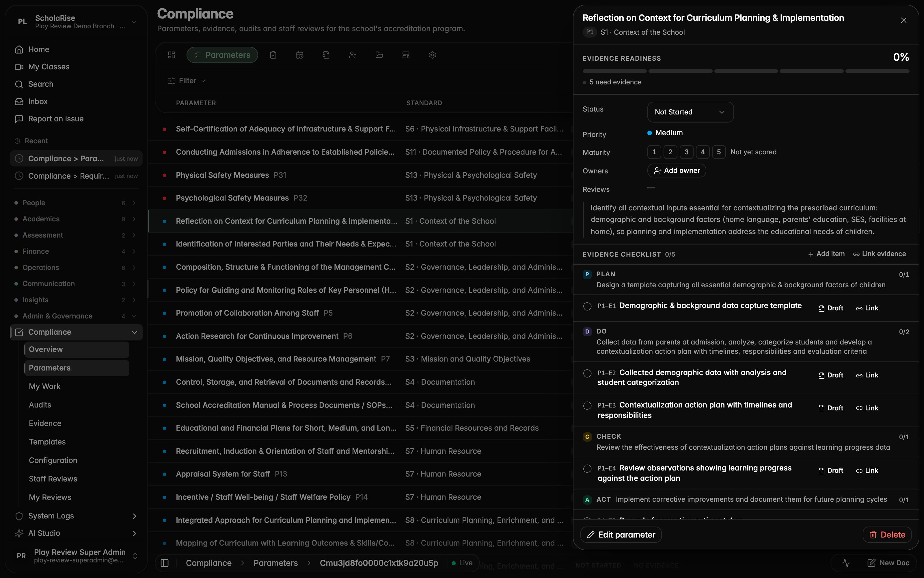Viewport: 924px width, 578px height.
Task: Toggle P1-E1 evidence item status circle
Action: click(x=587, y=306)
